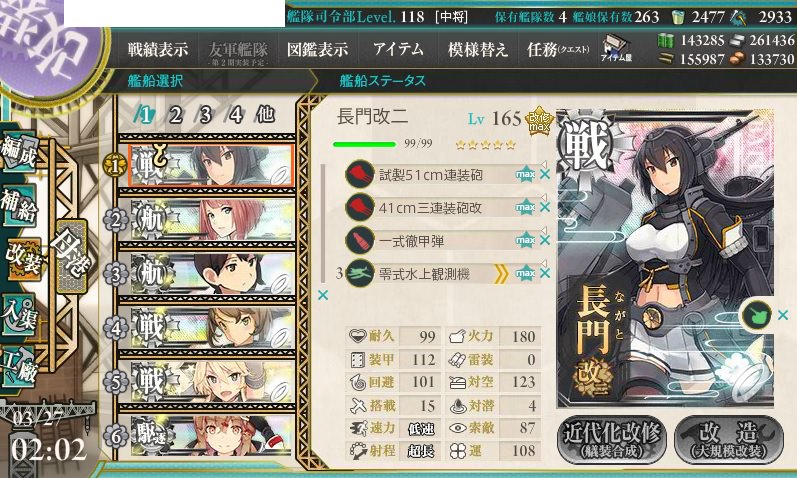Open 任務(クエスト) quest menu
The width and height of the screenshot is (797, 478).
click(558, 49)
